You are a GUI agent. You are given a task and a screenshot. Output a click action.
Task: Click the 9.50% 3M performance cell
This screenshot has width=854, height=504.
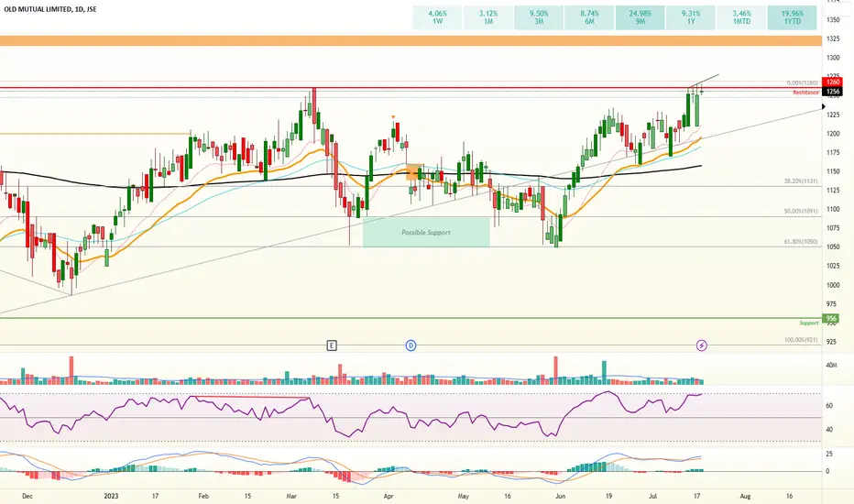point(539,17)
